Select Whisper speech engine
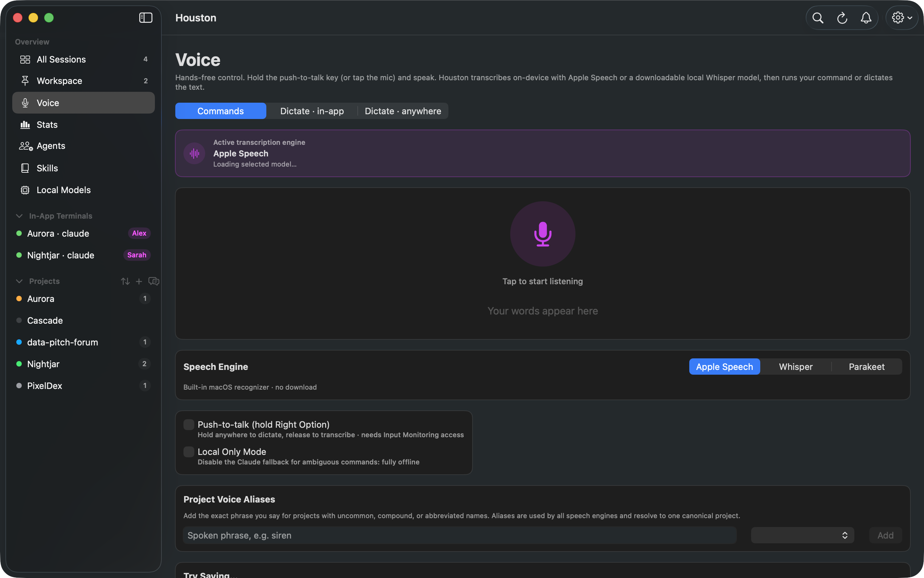924x578 pixels. pyautogui.click(x=796, y=367)
